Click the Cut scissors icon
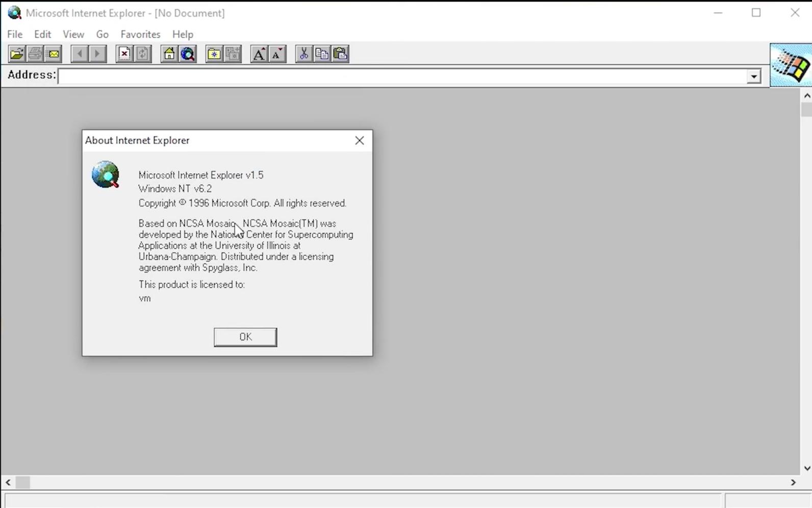 click(x=303, y=54)
